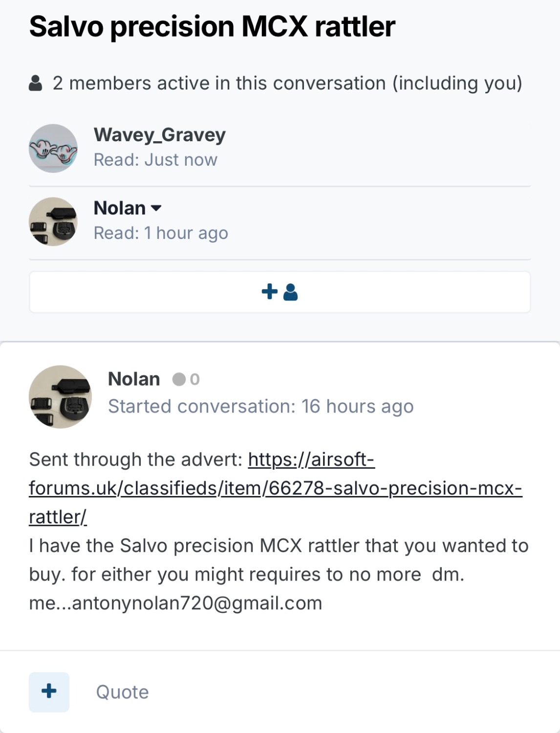This screenshot has height=733, width=560.
Task: Click the members person icon beside participant count
Action: tap(35, 84)
